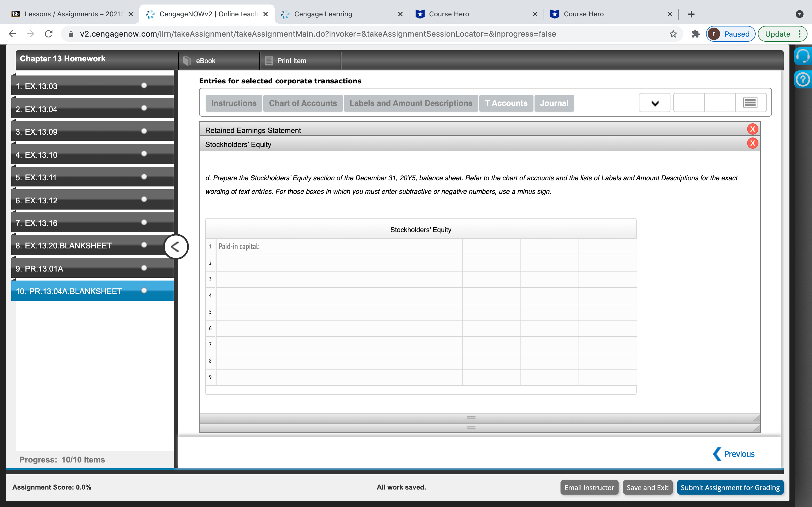812x507 pixels.
Task: Select status dot for EX.13.03
Action: (144, 86)
